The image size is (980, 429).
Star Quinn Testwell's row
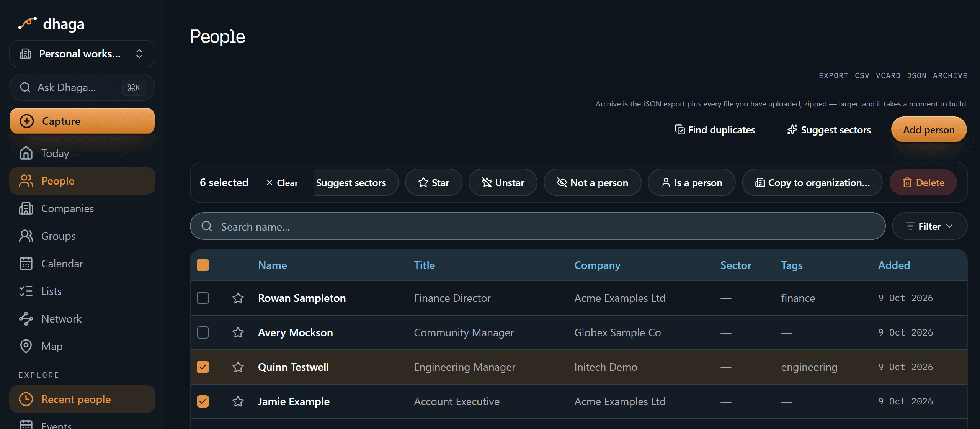click(x=238, y=367)
